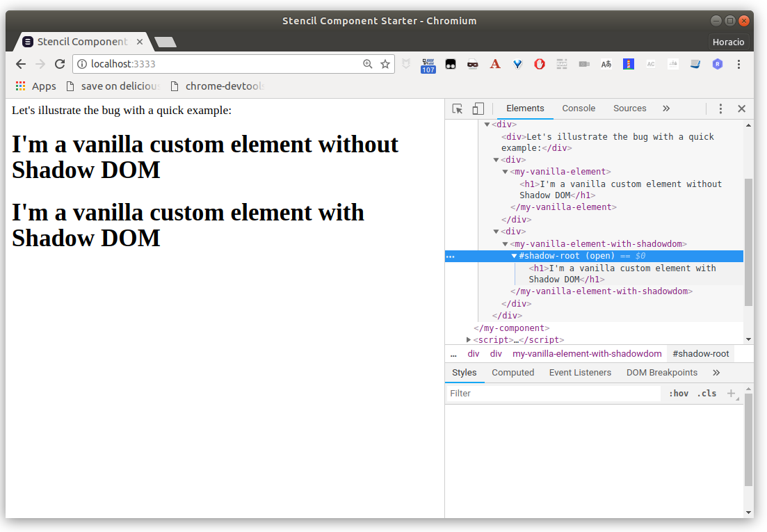Open 'save on delicious' bookmark
The height and width of the screenshot is (532, 767).
click(x=113, y=86)
